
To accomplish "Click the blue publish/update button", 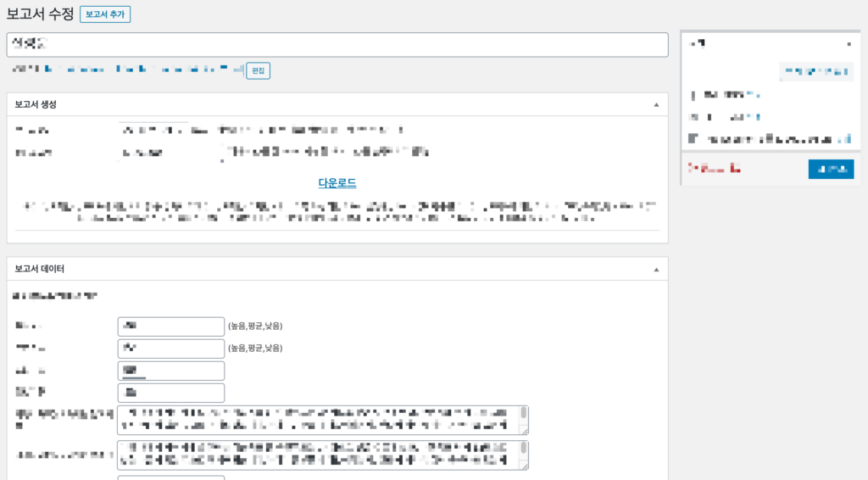I will [x=831, y=170].
